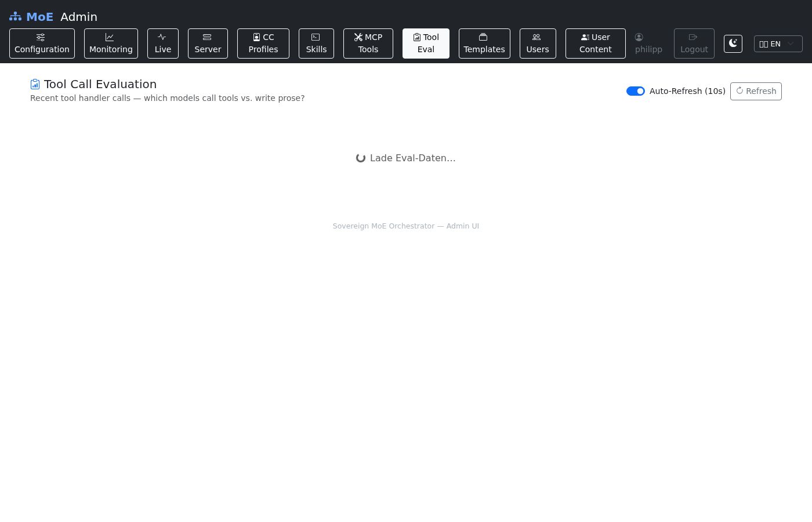Click the pulse icon on Live
This screenshot has height=522, width=812.
click(162, 37)
